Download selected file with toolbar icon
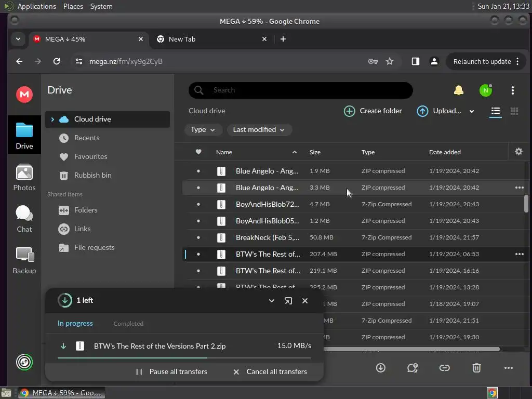This screenshot has height=399, width=532. [381, 368]
